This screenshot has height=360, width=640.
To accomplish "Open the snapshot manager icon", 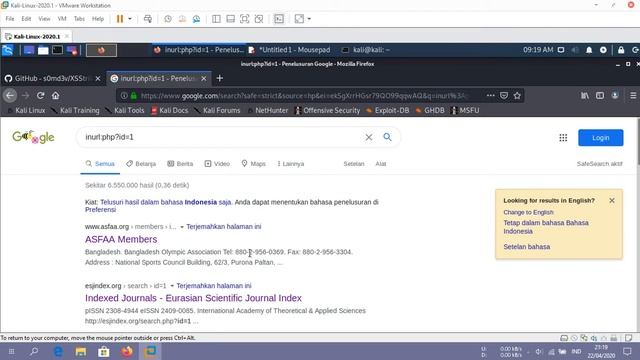I will click(196, 19).
